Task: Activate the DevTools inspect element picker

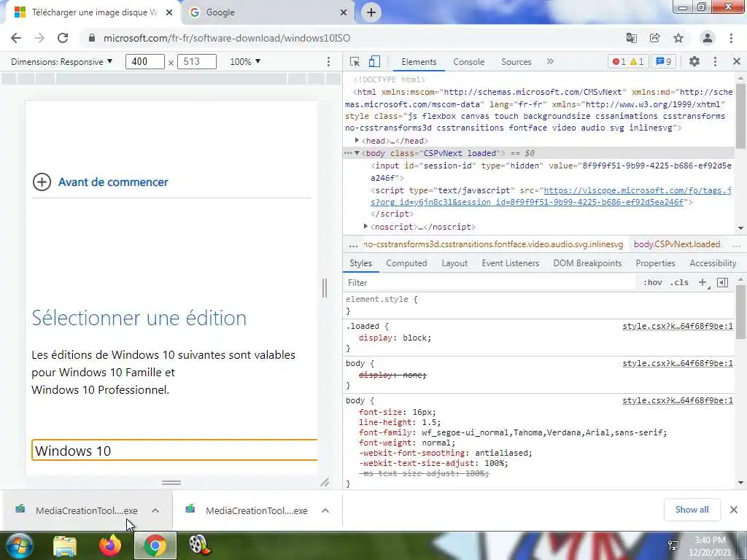Action: (x=355, y=61)
